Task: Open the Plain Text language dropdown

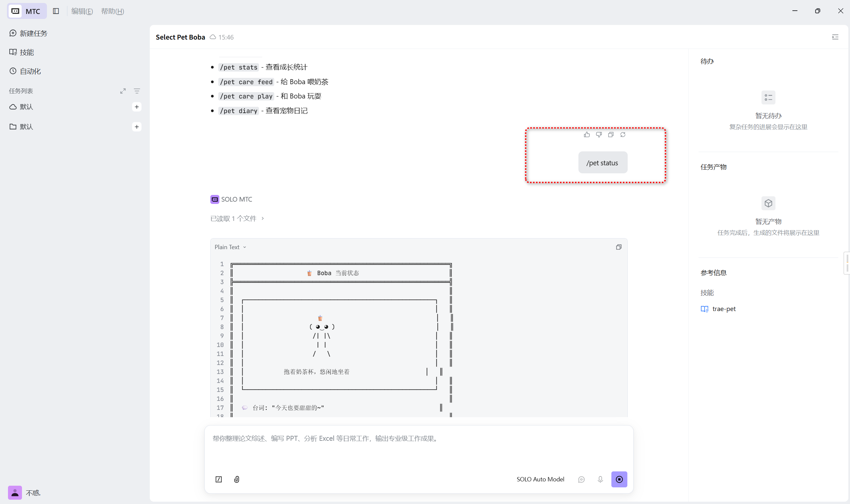Action: tap(230, 247)
